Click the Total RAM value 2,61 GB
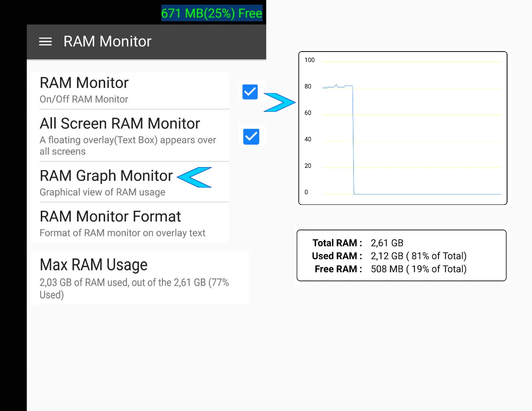The width and height of the screenshot is (532, 411). tap(387, 243)
